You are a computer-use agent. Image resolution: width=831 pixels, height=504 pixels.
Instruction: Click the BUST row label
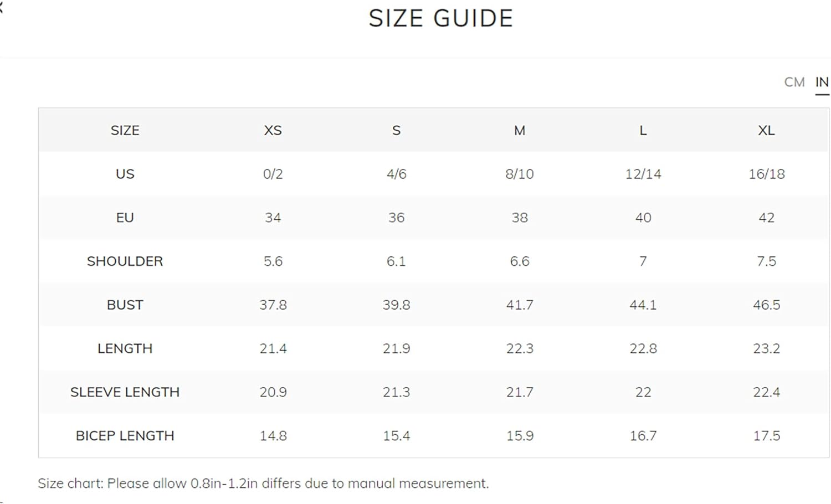(125, 305)
